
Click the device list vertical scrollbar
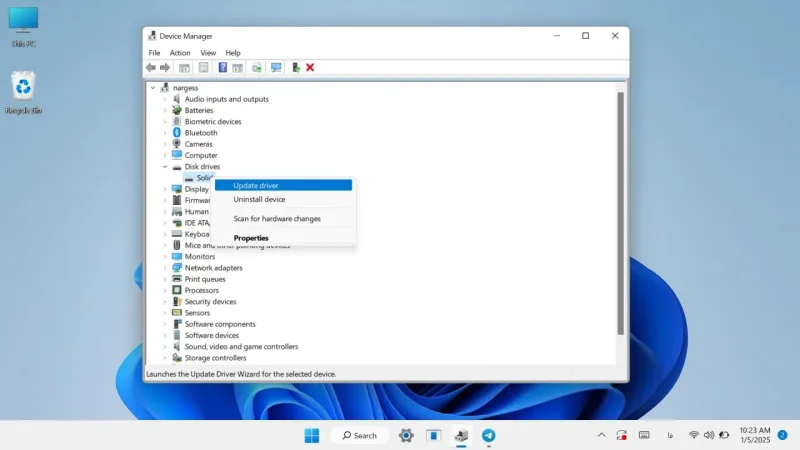[x=620, y=214]
